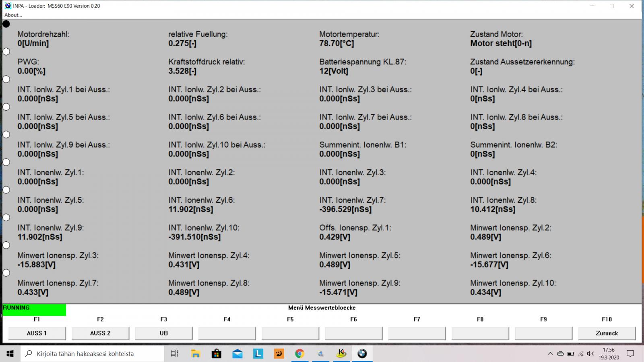Open Task View in the taskbar
Viewport: 644px width, 362px height.
click(x=174, y=354)
